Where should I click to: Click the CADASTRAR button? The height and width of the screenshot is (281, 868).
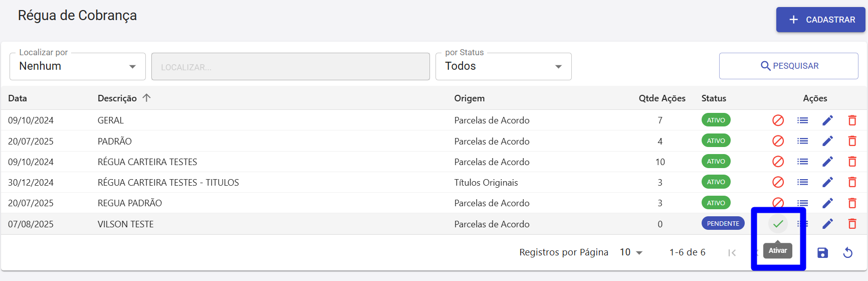[821, 20]
